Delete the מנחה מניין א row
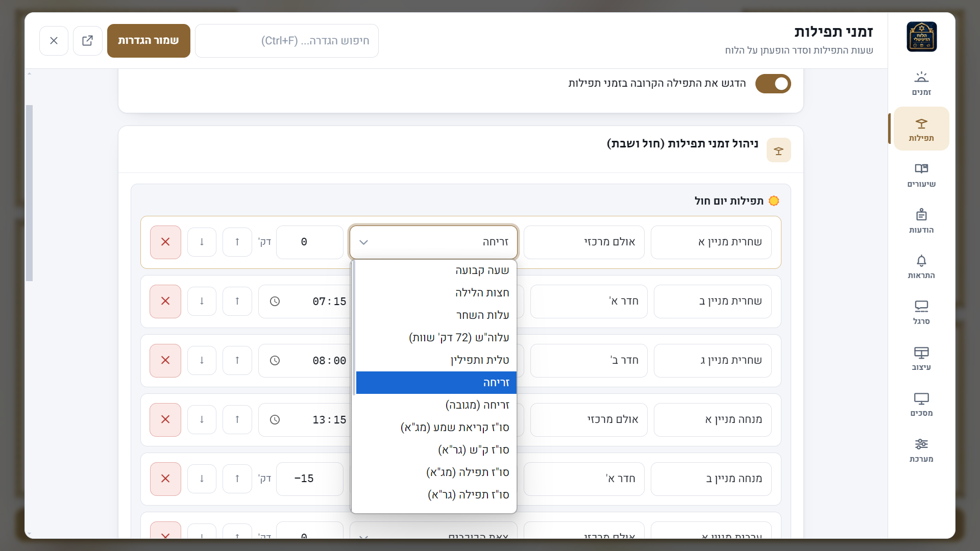This screenshot has height=551, width=980. click(x=165, y=419)
